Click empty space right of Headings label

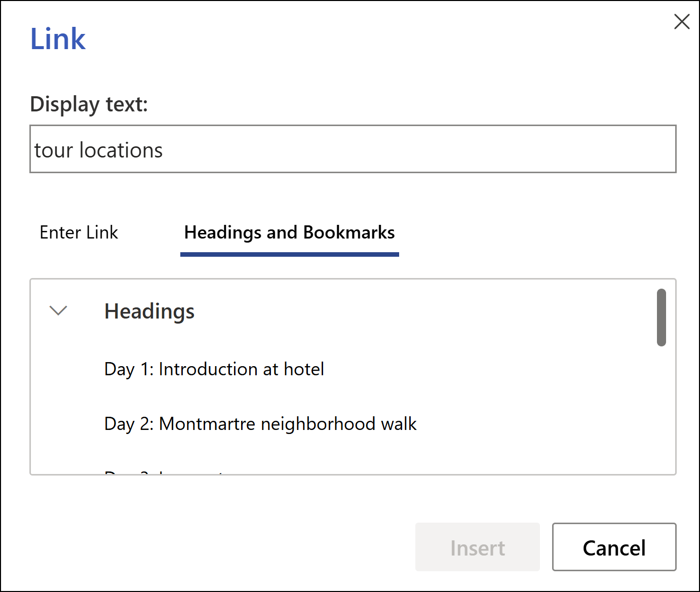(405, 311)
